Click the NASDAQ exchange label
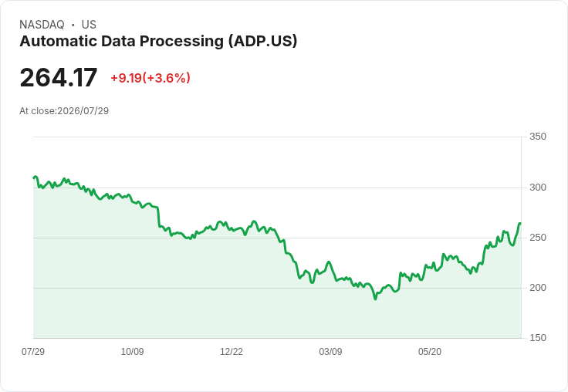This screenshot has height=392, width=568. tap(42, 24)
